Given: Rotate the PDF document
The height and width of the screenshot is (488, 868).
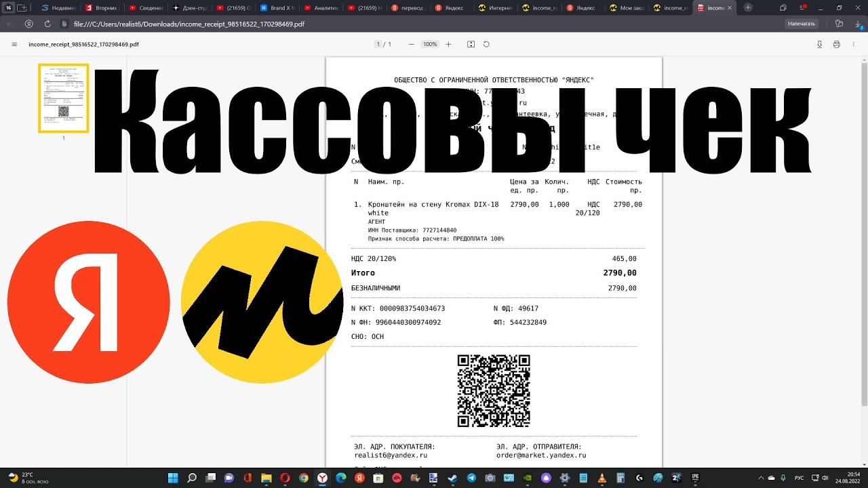Looking at the screenshot, I should click(486, 44).
